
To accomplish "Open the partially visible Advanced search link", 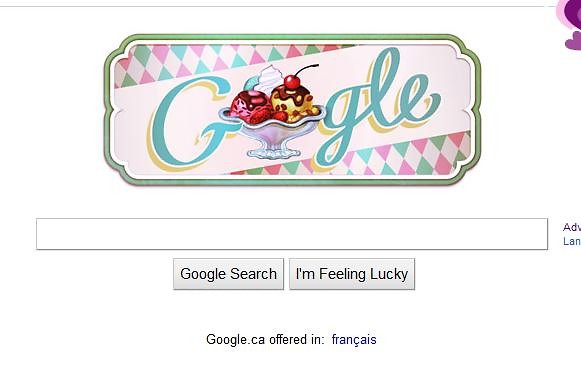I will tap(572, 227).
